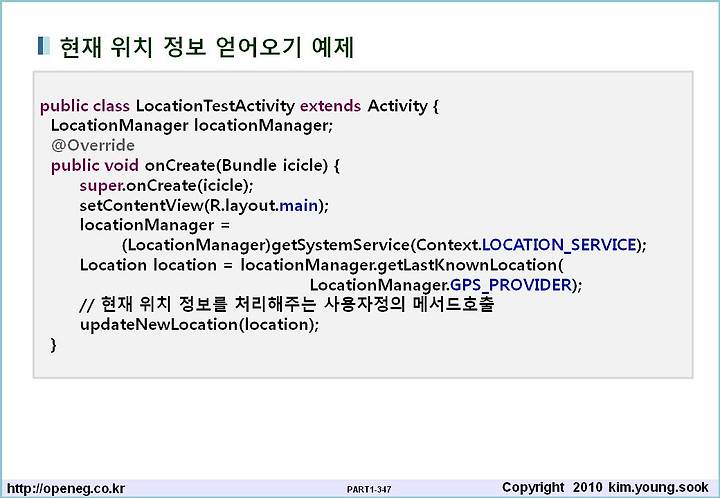Click the 'PART1-347' page label
Image resolution: width=720 pixels, height=498 pixels.
point(369,490)
